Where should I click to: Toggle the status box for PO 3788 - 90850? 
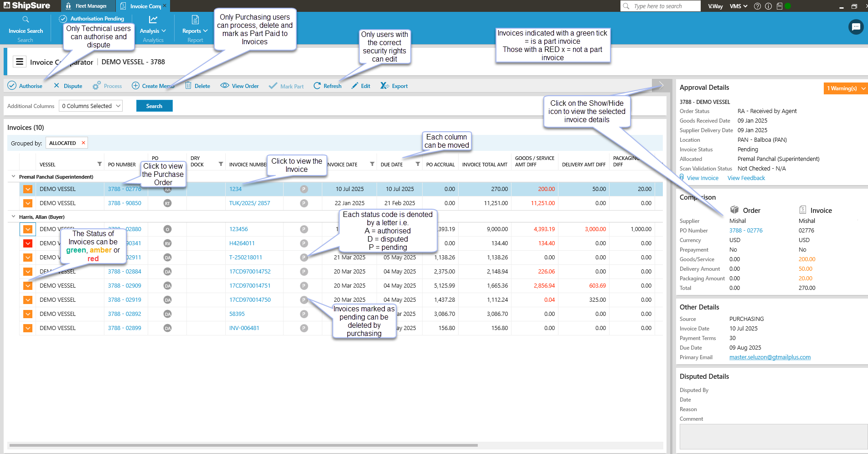28,203
